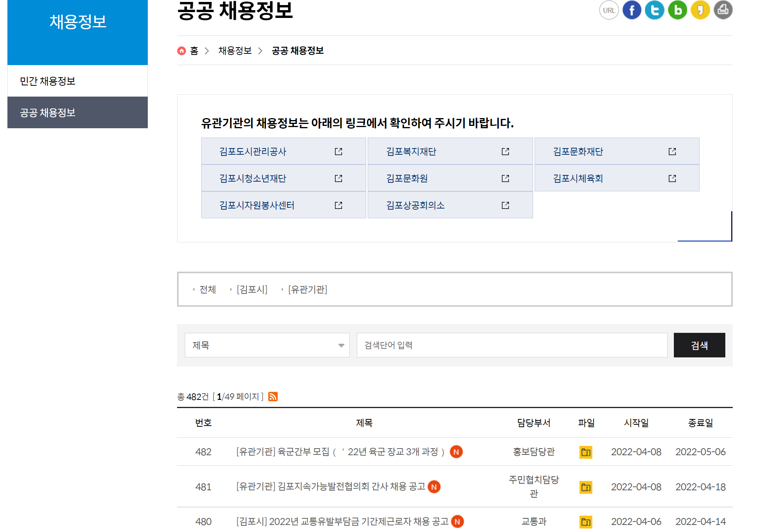Share via the green Band icon
This screenshot has height=532, width=769.
tap(677, 10)
